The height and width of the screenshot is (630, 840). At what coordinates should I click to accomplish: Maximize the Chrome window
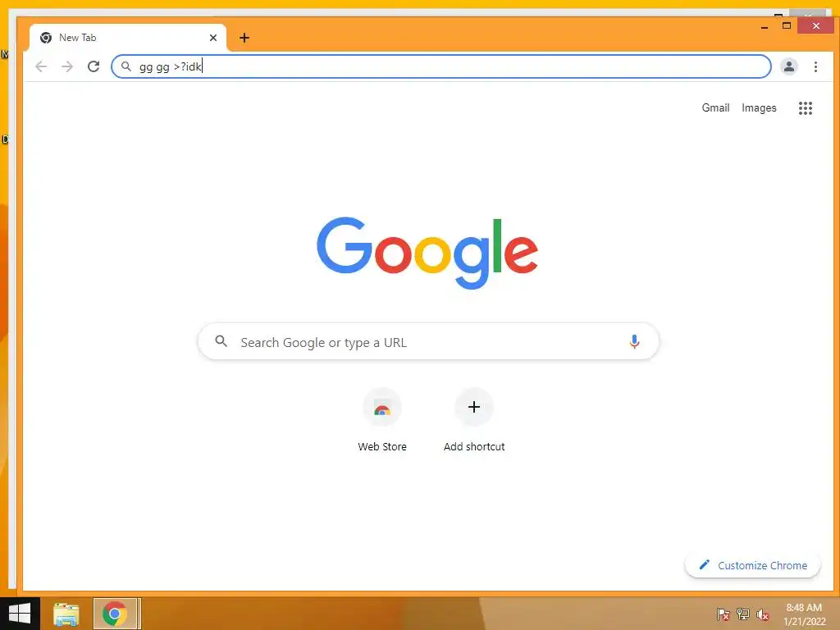tap(787, 25)
